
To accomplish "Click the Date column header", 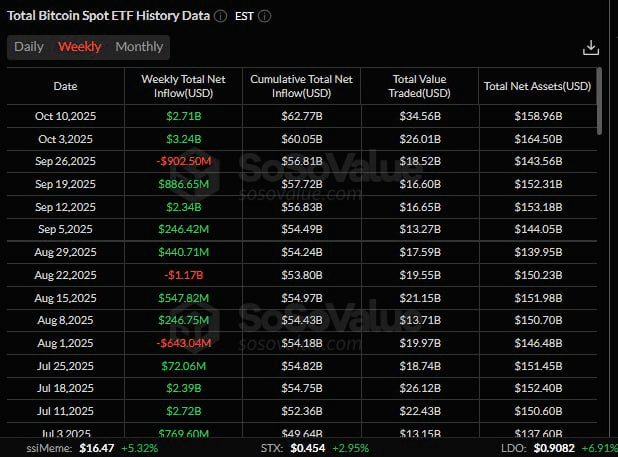I will [x=65, y=86].
